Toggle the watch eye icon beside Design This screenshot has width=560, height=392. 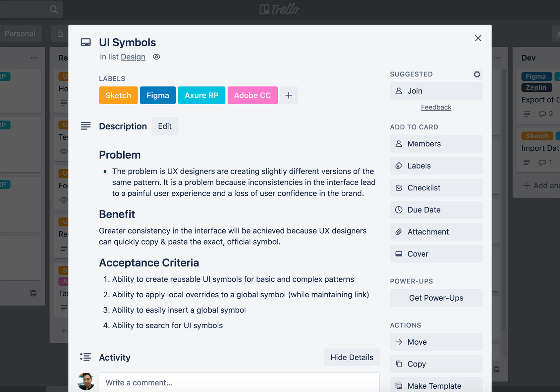tap(156, 57)
